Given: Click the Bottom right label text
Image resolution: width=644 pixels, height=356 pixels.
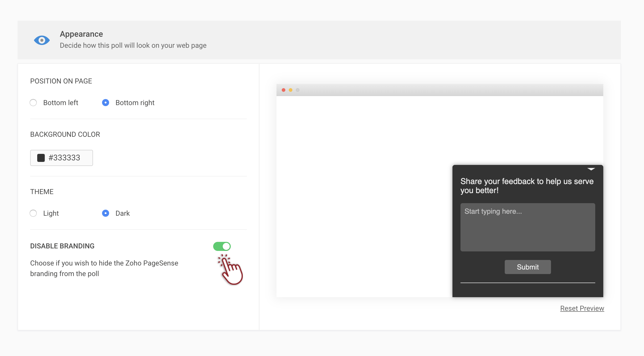Looking at the screenshot, I should 135,103.
